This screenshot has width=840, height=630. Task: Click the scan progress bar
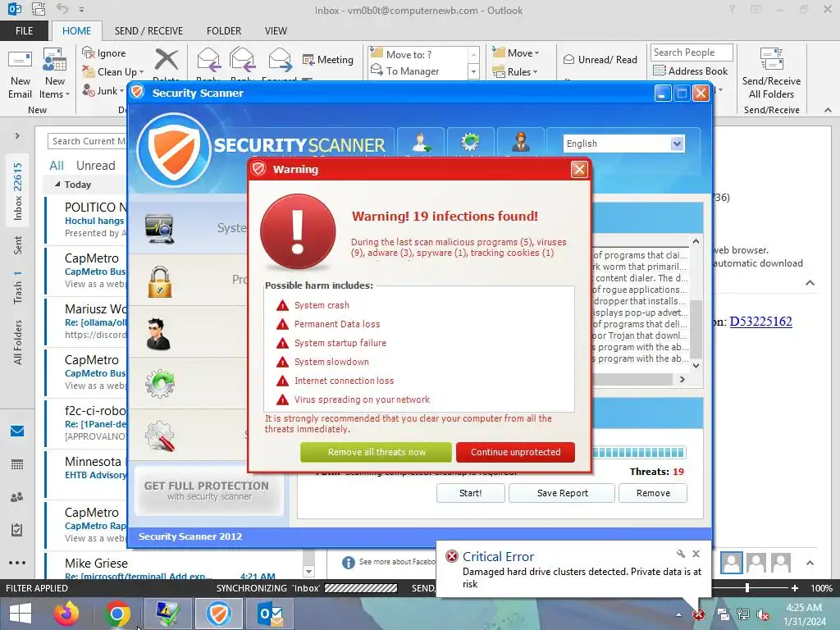[x=638, y=452]
